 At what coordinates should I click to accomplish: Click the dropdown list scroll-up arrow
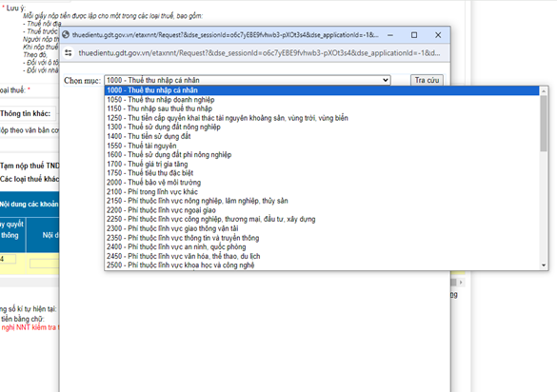point(544,91)
